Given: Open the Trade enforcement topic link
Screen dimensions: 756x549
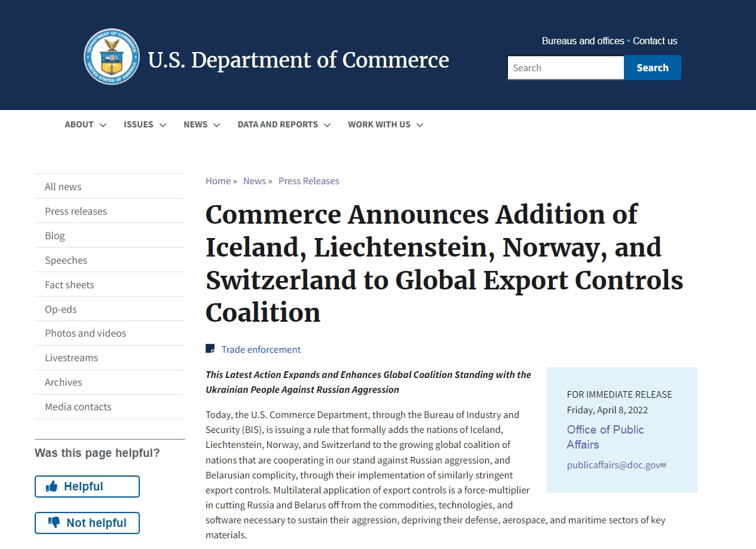Looking at the screenshot, I should click(261, 349).
